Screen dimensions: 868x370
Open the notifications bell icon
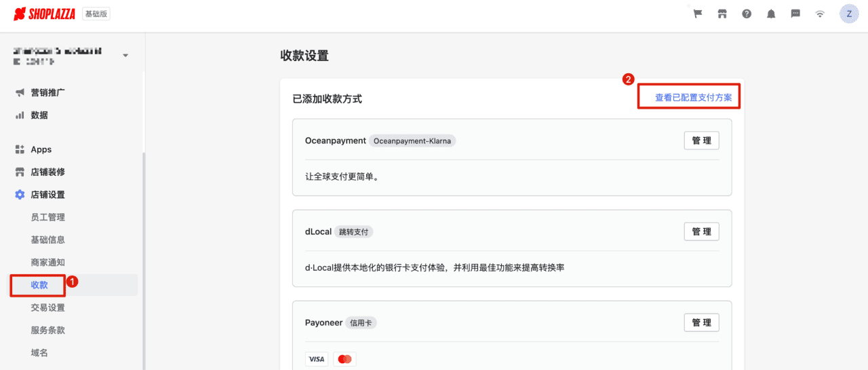[x=771, y=14]
